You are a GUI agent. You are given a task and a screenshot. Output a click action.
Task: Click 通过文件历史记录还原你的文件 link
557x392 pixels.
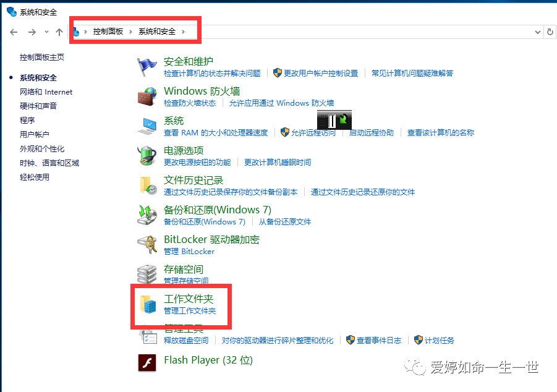[x=363, y=192]
